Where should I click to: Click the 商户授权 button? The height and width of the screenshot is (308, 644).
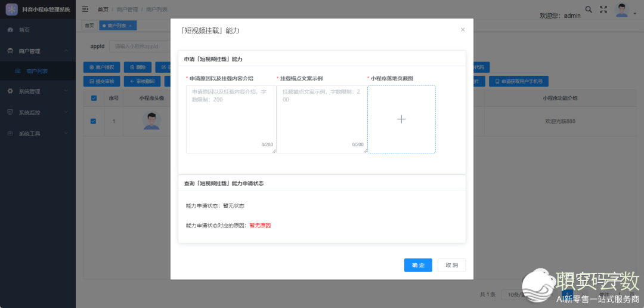click(101, 67)
